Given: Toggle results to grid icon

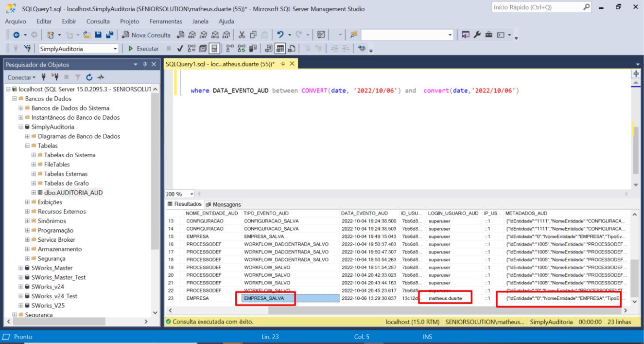Looking at the screenshot, I should click(280, 49).
